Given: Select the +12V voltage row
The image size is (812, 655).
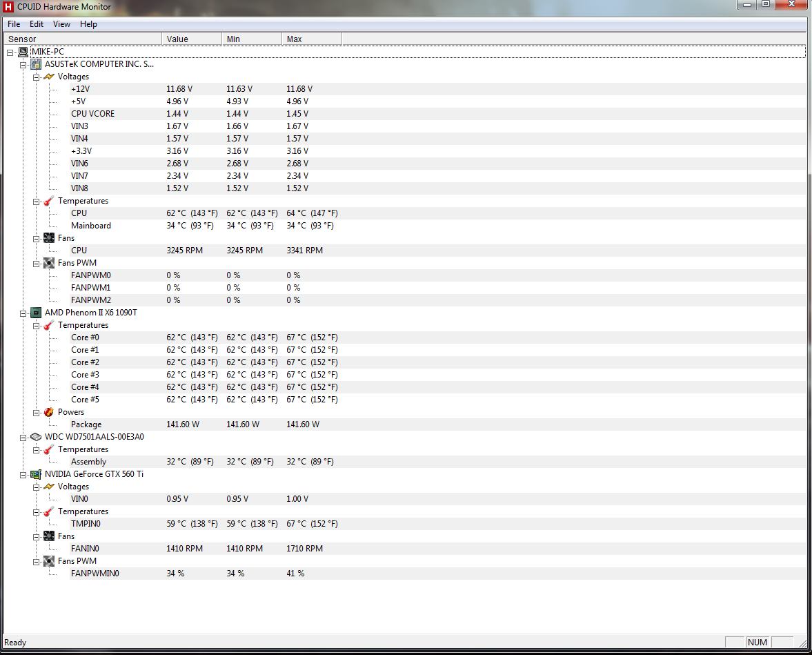Looking at the screenshot, I should pos(438,89).
